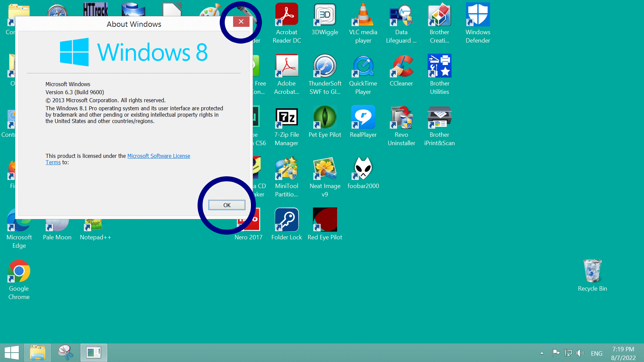Click the "© 2013 Microsoft Corporation" copyright line
This screenshot has height=362, width=644.
(x=105, y=100)
